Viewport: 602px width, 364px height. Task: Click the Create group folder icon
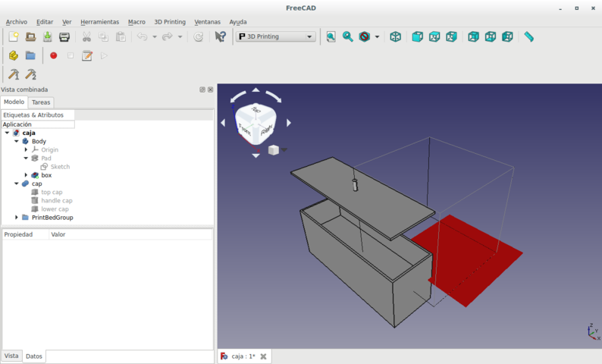(30, 55)
